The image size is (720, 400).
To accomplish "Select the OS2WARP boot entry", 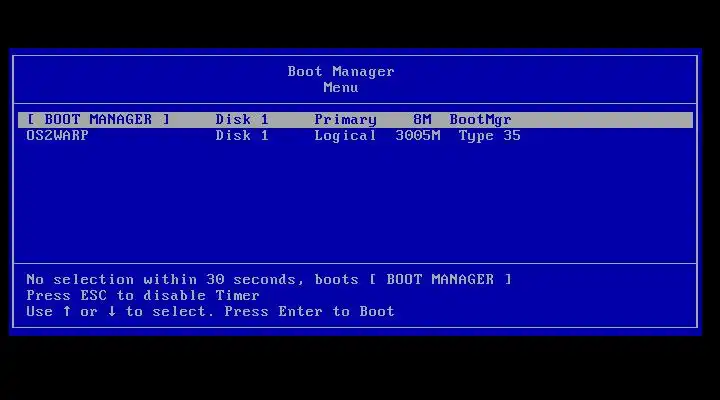I will coord(355,136).
